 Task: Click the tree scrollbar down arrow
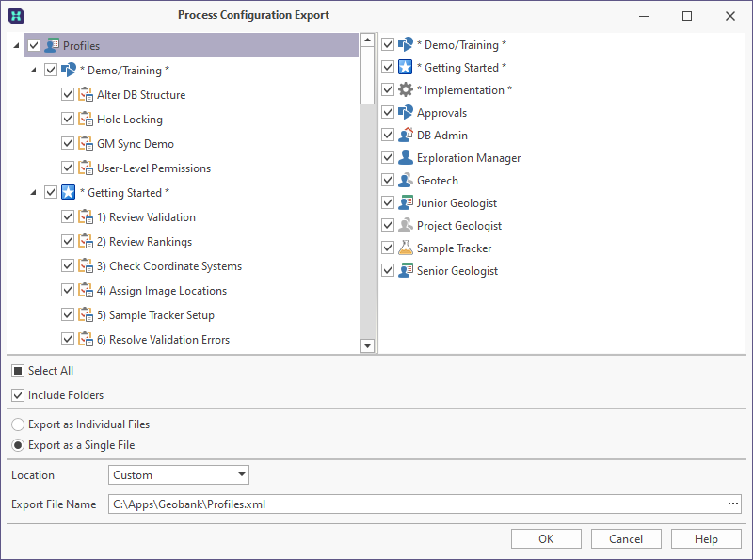coord(367,345)
